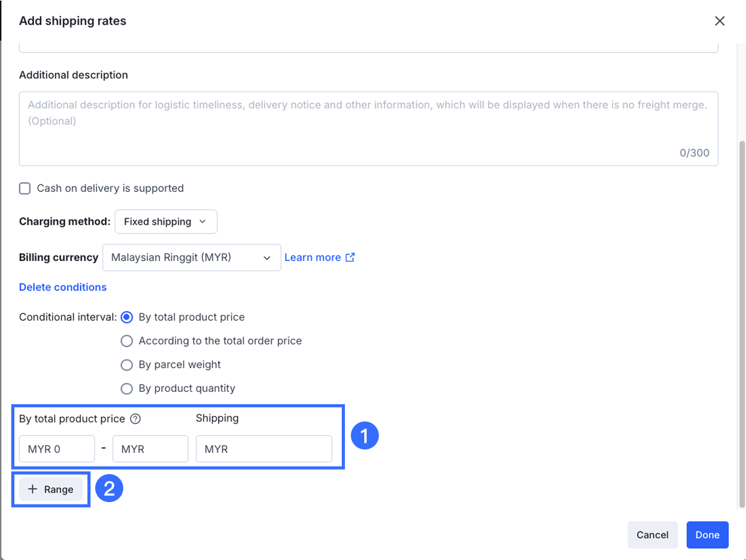This screenshot has width=746, height=560.
Task: Click the external link icon after Learn more
Action: [x=350, y=257]
